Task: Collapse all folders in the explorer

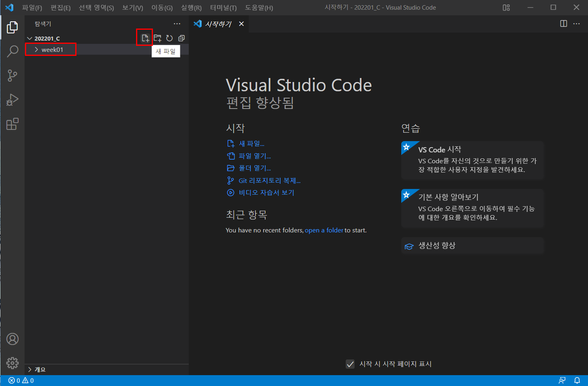Action: click(x=182, y=38)
